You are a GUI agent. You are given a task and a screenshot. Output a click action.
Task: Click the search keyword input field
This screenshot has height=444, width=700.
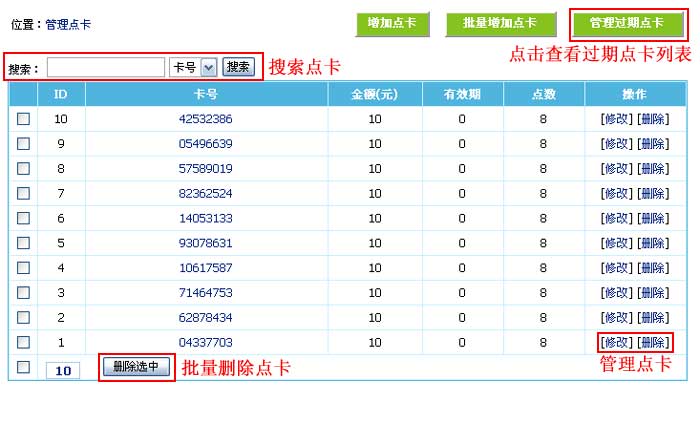click(105, 67)
